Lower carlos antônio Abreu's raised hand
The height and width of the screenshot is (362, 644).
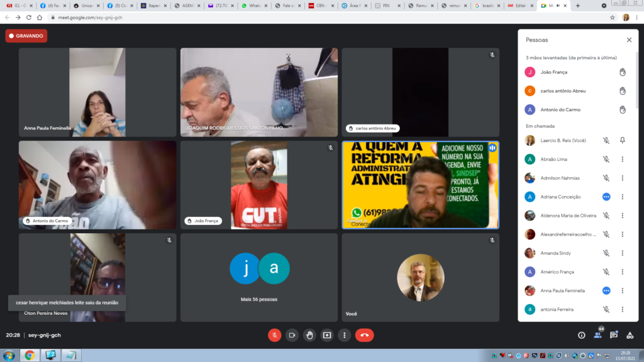(622, 91)
